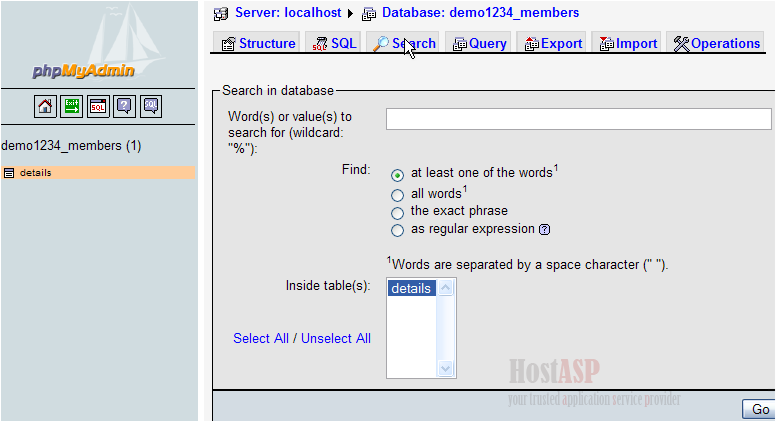This screenshot has width=776, height=422.
Task: Select 'as regular expression' radio option
Action: coord(398,230)
